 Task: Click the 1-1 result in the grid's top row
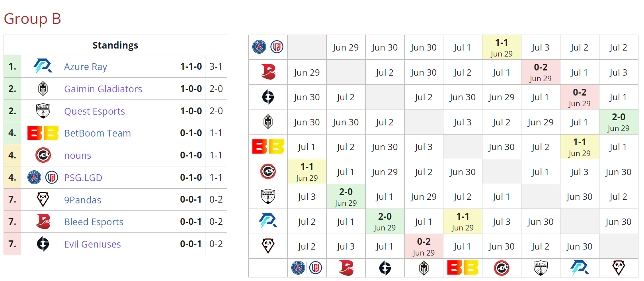502,43
